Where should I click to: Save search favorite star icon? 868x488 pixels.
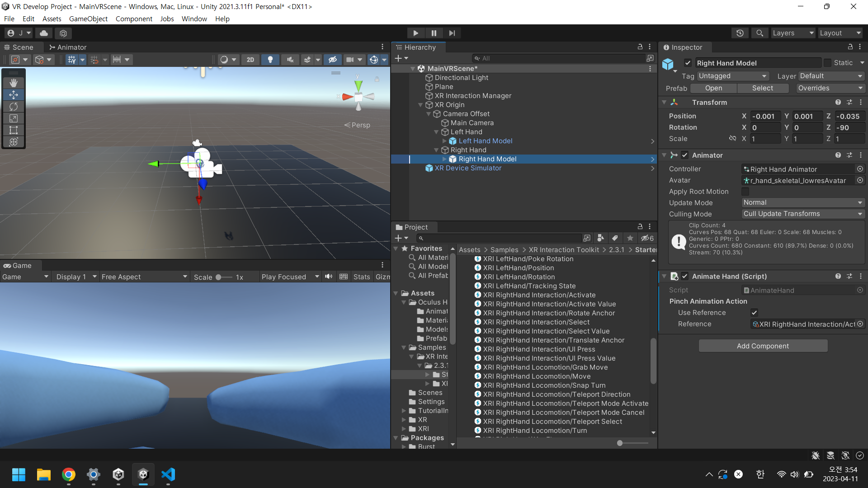tap(630, 238)
